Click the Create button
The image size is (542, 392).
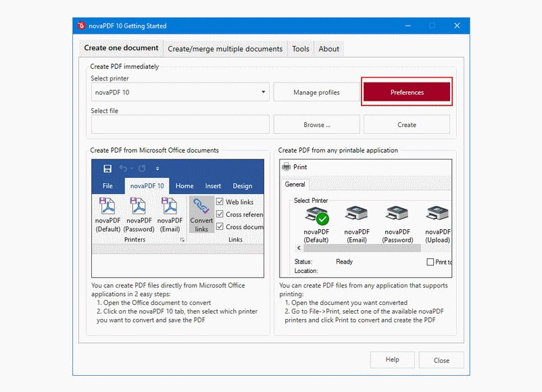click(x=407, y=125)
